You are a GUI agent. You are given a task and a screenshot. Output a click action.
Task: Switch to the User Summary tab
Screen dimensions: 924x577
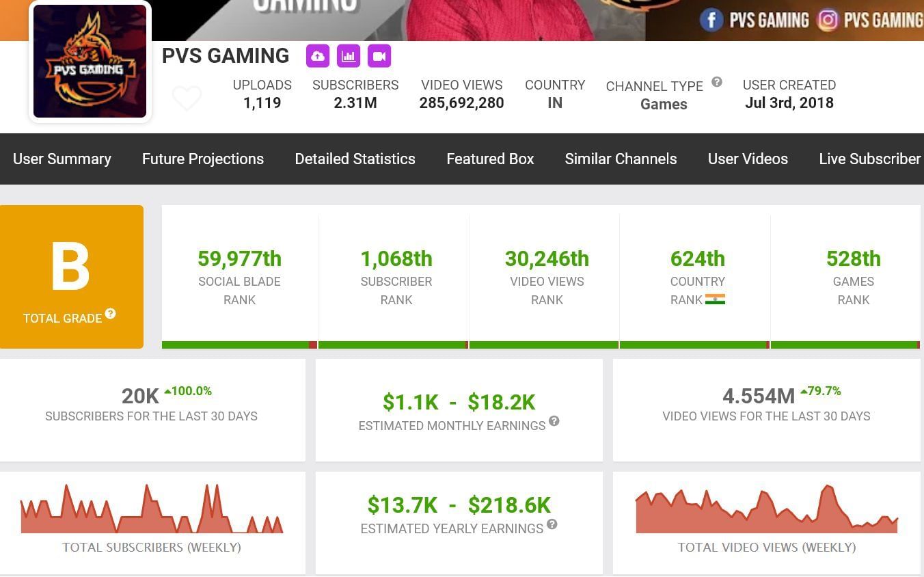click(62, 159)
